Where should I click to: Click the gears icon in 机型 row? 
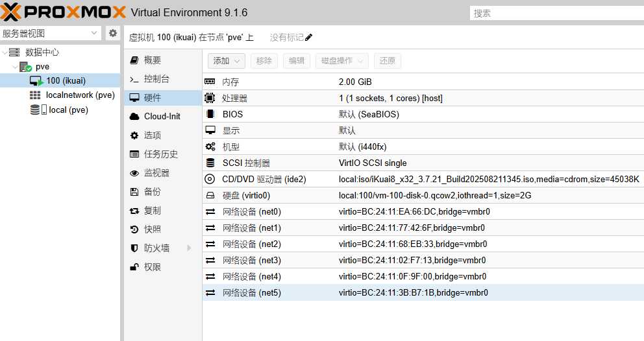[210, 147]
